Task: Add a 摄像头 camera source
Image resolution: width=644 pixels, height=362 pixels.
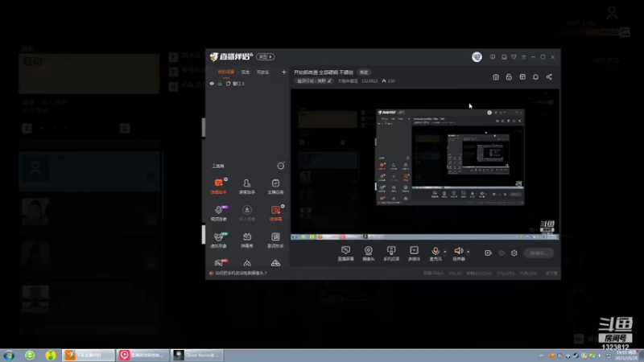Action: pyautogui.click(x=369, y=253)
